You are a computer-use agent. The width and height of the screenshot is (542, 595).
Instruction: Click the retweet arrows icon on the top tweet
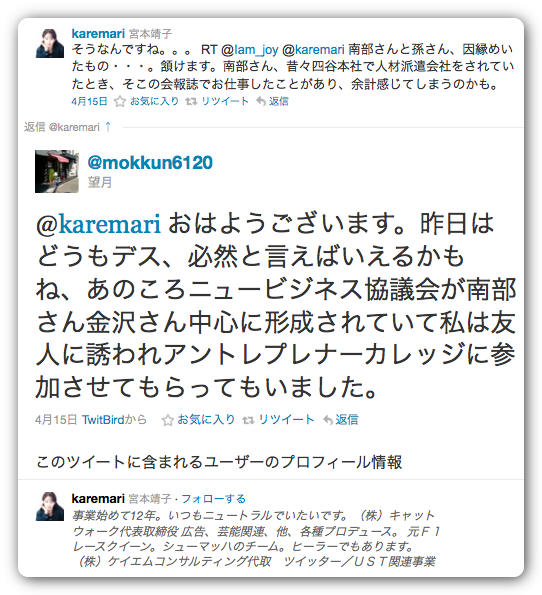(x=191, y=101)
